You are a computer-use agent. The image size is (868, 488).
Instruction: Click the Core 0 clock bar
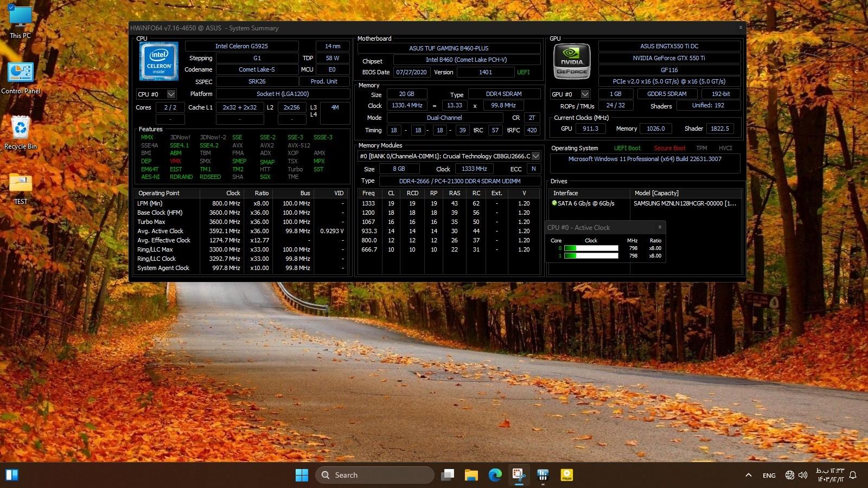pos(591,248)
